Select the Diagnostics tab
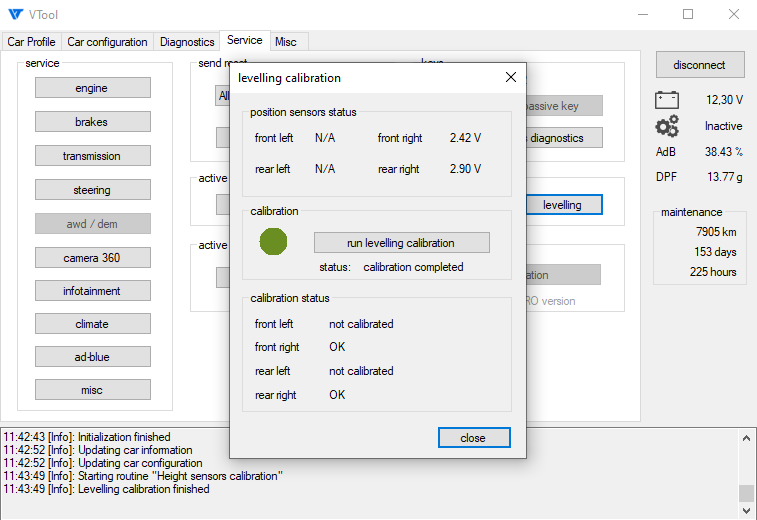This screenshot has height=520, width=757. 187,42
